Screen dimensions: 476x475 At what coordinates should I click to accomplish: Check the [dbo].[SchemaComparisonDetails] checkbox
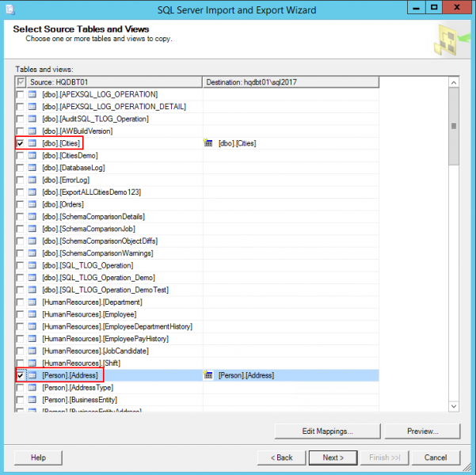[x=20, y=217]
